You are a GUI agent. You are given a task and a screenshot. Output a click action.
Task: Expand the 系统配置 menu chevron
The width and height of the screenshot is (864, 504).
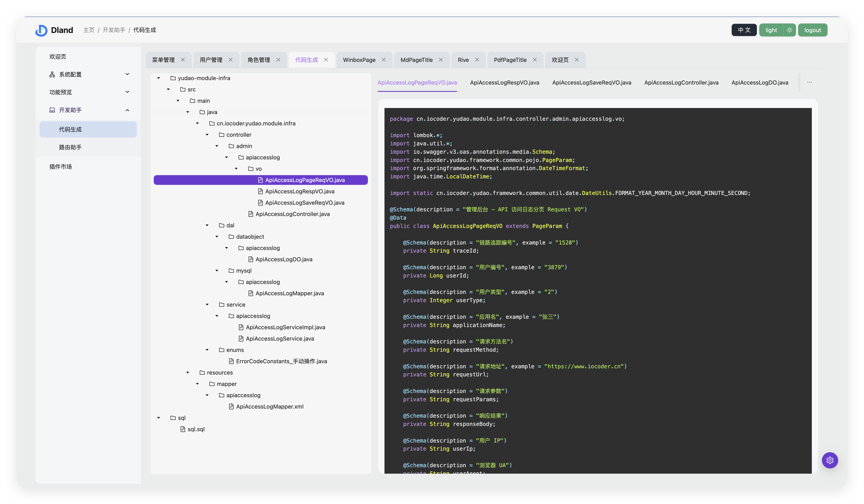point(128,74)
